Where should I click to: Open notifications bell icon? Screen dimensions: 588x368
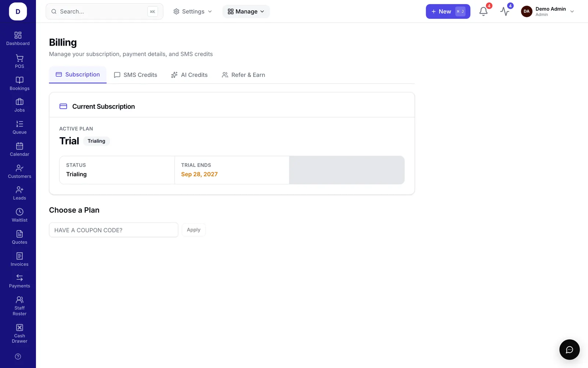[484, 11]
